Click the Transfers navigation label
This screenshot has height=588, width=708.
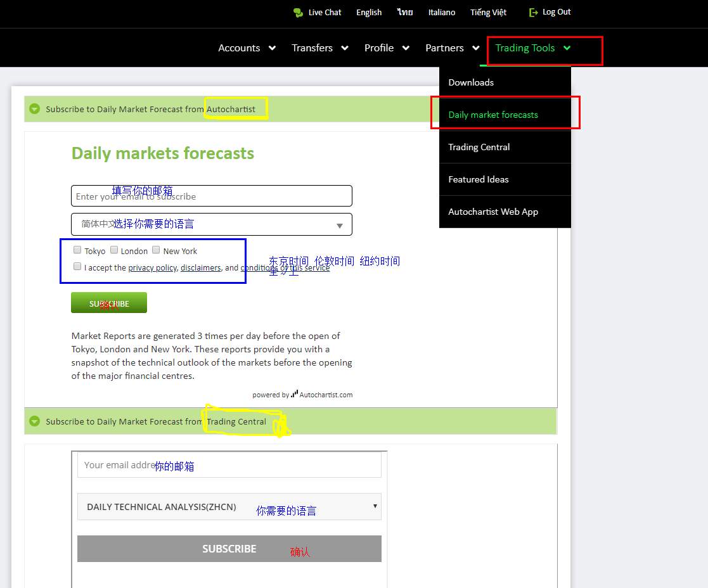(x=312, y=48)
